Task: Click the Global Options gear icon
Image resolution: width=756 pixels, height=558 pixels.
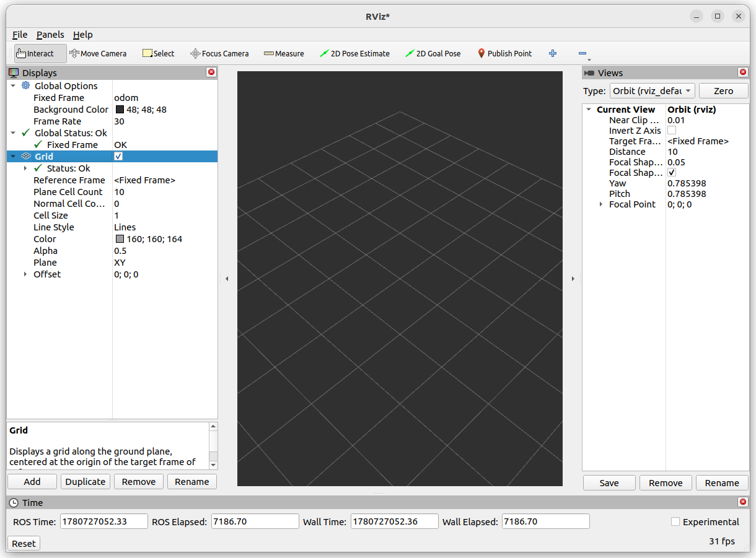Action: (25, 85)
